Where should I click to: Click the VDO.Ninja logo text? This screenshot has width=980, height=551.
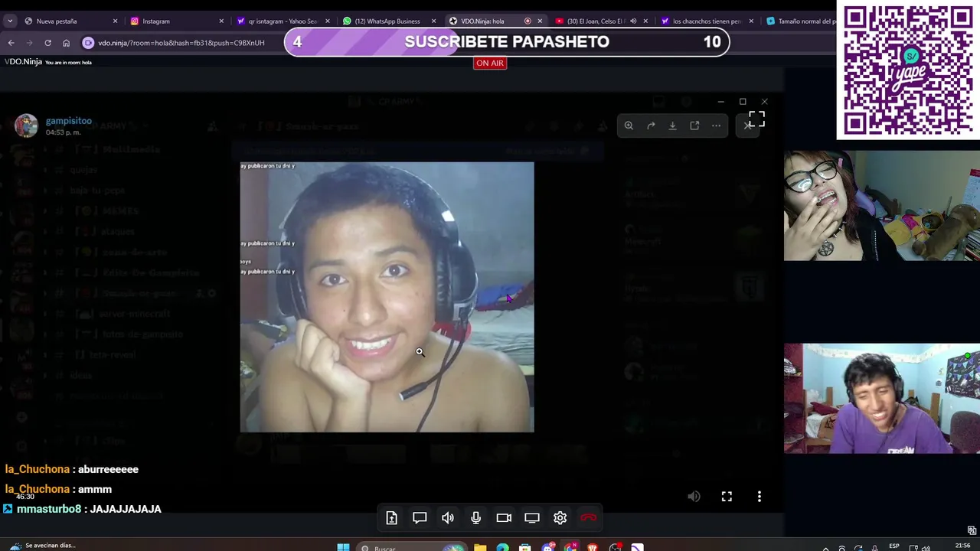tap(23, 62)
